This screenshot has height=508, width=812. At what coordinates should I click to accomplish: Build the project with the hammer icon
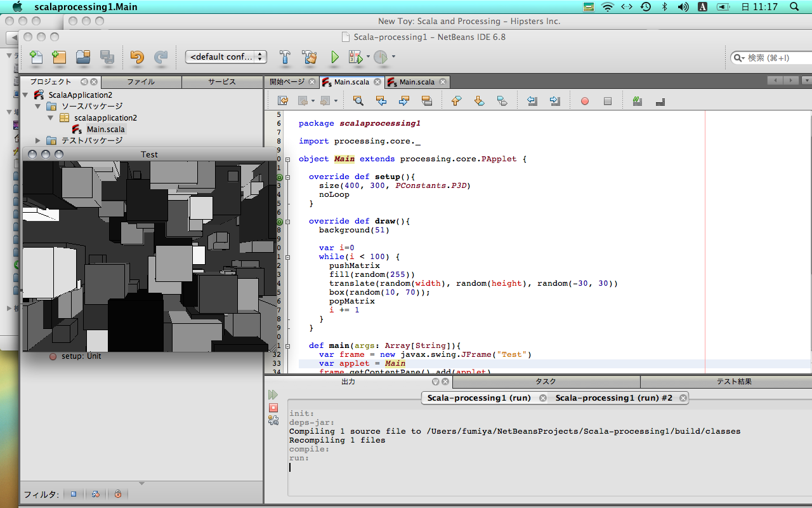(285, 57)
